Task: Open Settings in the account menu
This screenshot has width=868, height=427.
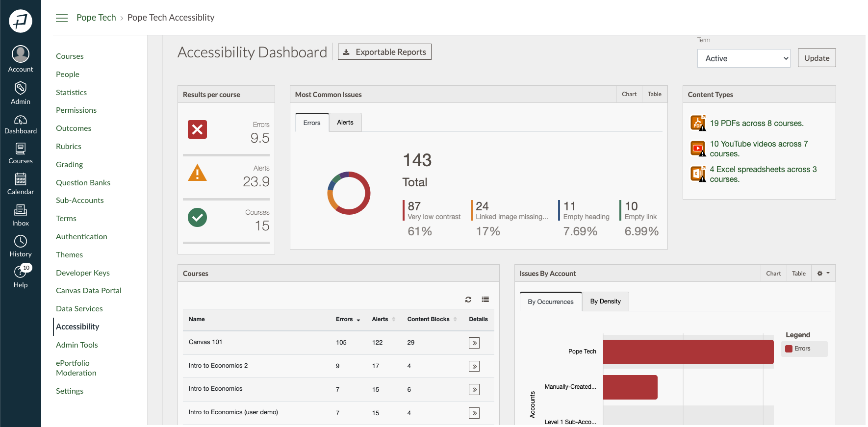Action: pos(69,391)
